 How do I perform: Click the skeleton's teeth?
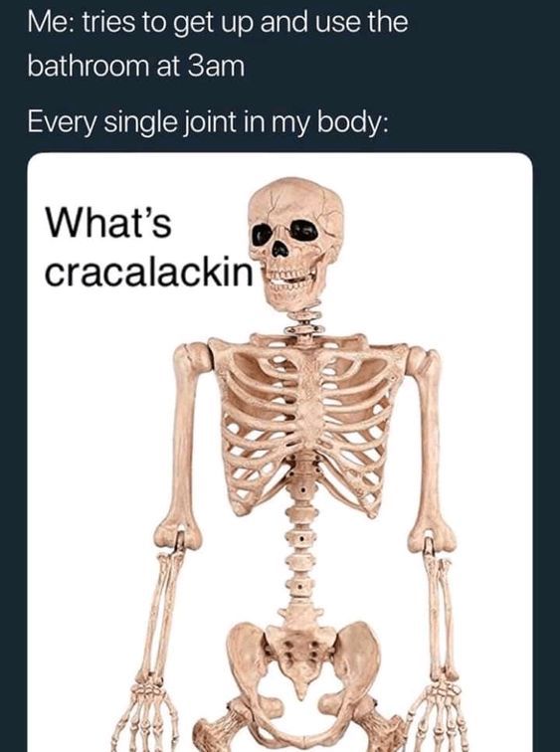287,281
